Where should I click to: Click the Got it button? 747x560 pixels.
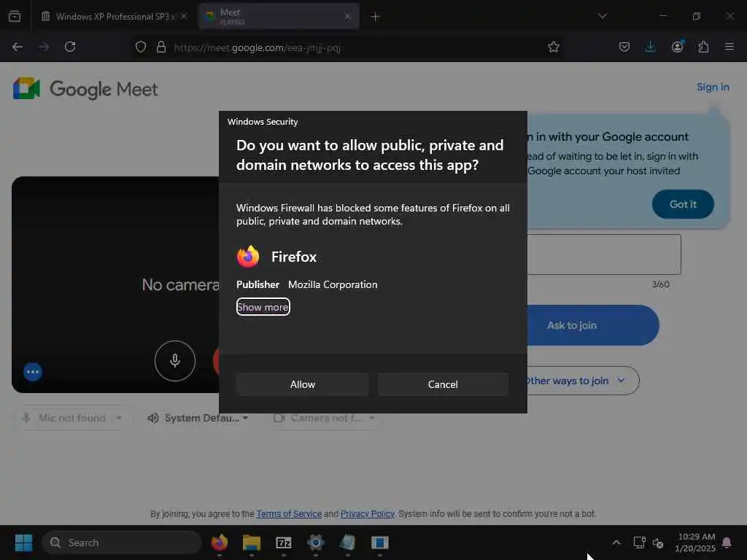coord(683,204)
